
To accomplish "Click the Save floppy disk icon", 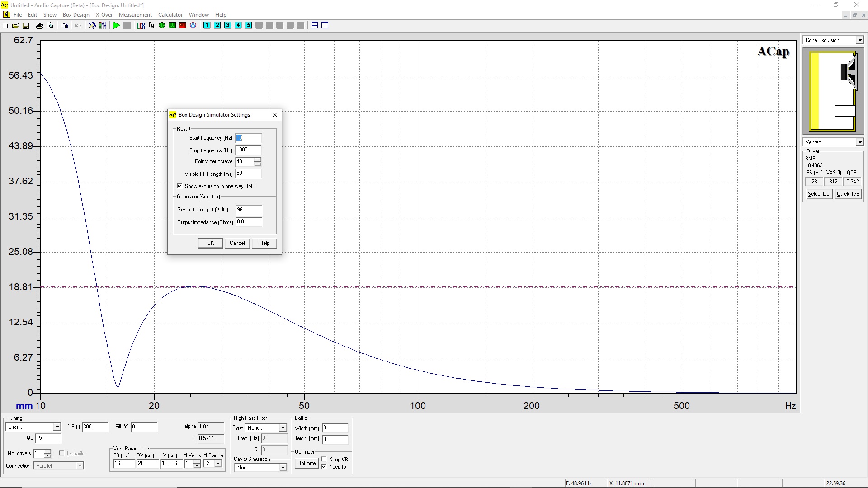I will pos(26,26).
